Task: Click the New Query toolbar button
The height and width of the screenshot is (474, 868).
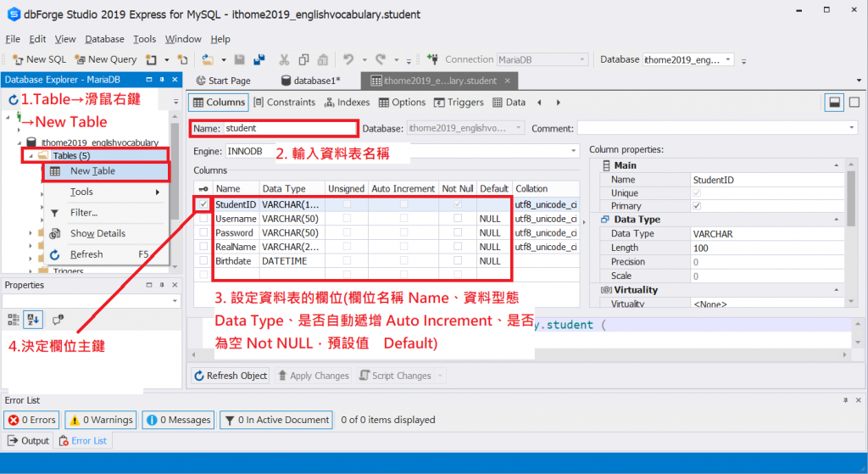Action: click(106, 59)
